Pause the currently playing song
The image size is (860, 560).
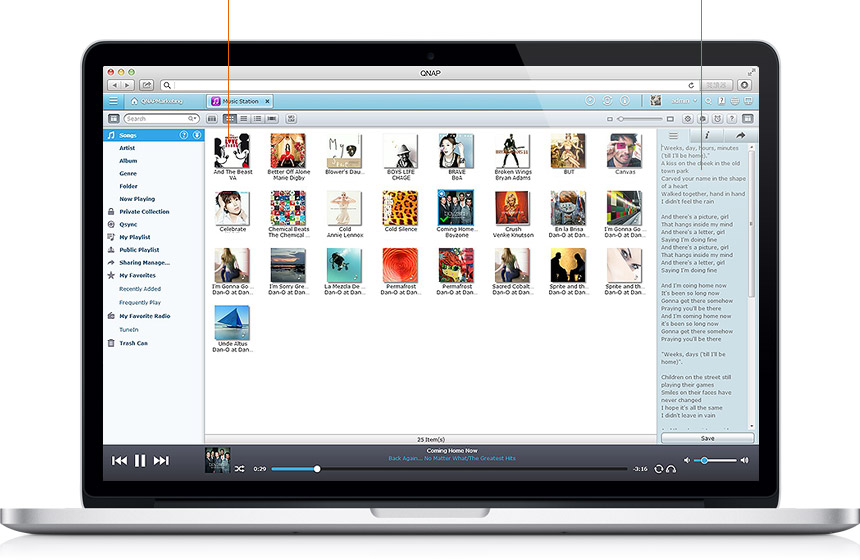[140, 460]
